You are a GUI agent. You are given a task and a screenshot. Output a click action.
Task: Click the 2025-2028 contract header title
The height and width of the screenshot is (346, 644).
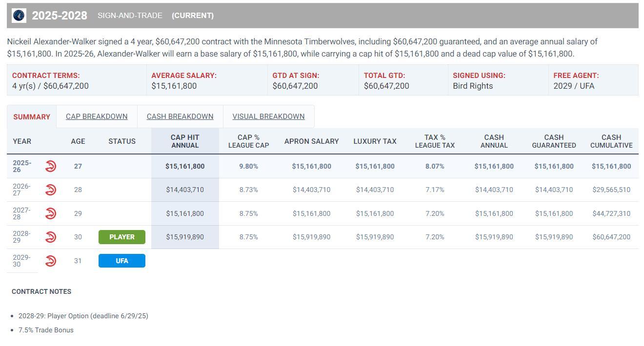click(60, 16)
